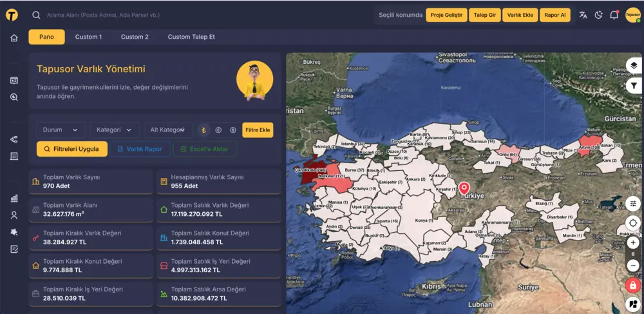Open the map filter funnel button
644x314 pixels.
[633, 86]
